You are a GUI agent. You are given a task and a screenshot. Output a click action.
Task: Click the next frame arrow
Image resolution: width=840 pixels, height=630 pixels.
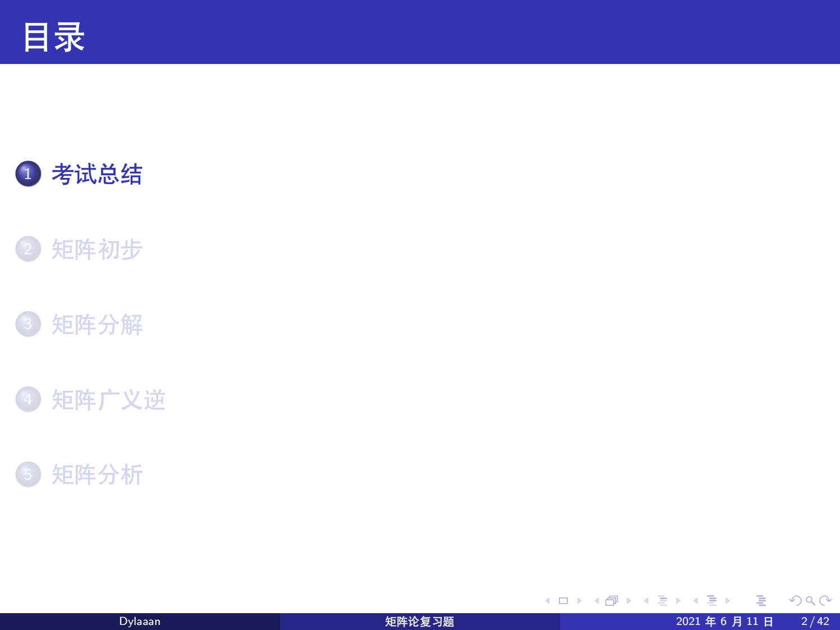[629, 601]
